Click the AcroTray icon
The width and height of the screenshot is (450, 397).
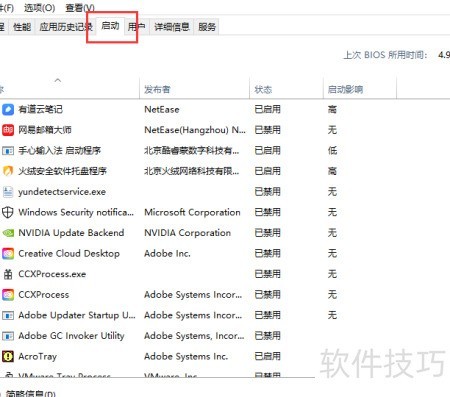[8, 356]
